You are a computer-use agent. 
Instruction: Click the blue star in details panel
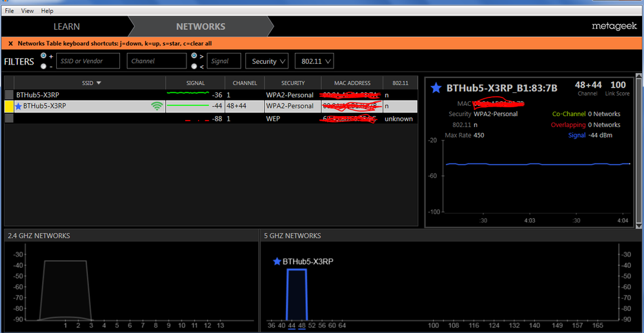coord(436,88)
